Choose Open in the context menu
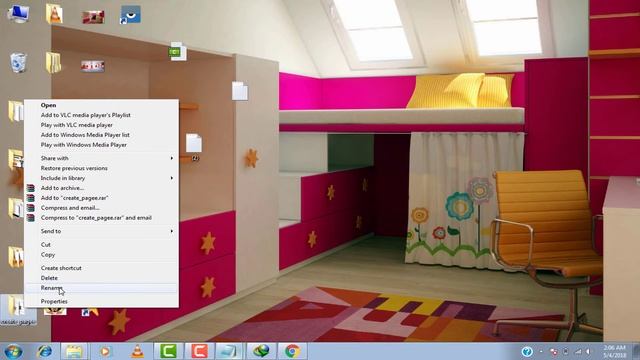The width and height of the screenshot is (640, 360). pos(101,105)
